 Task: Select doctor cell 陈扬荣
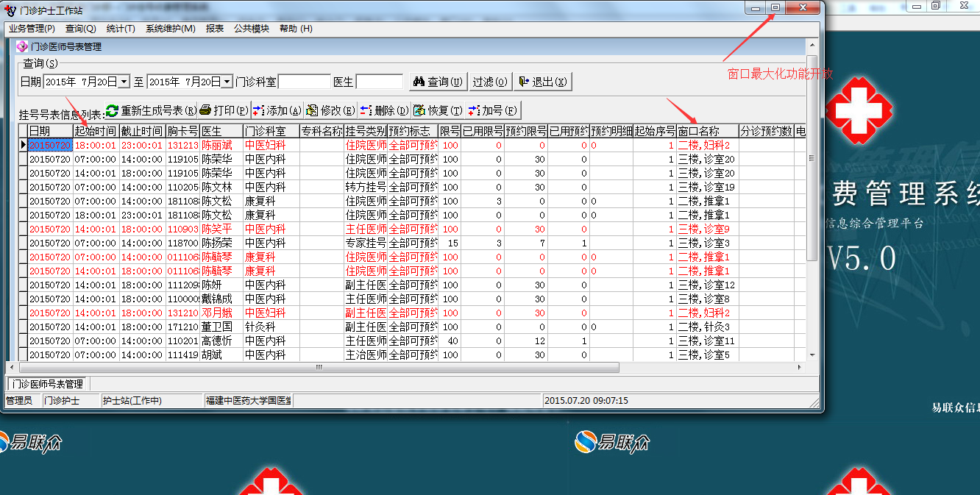[221, 243]
